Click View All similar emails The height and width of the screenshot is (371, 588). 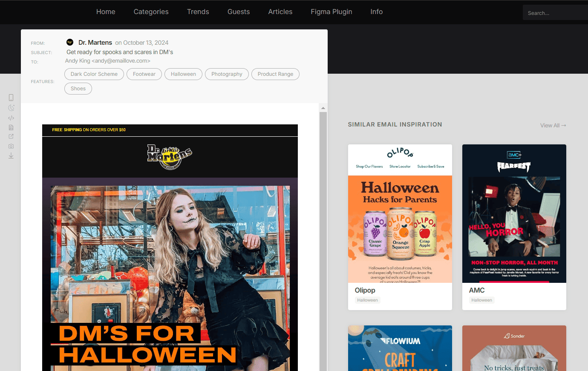(x=553, y=125)
